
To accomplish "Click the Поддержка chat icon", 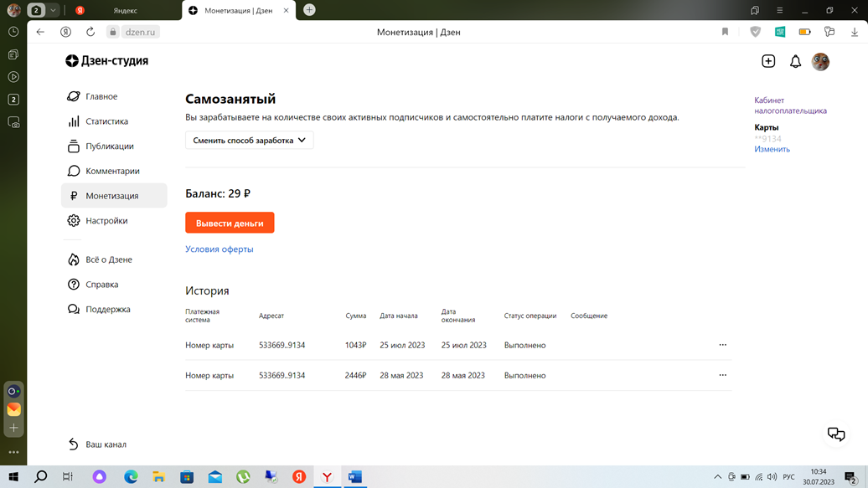I will [x=73, y=309].
